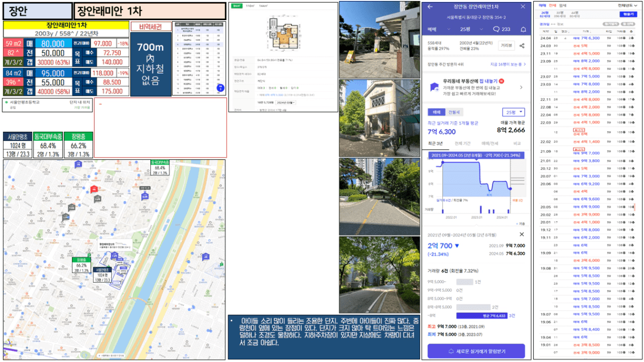Image resolution: width=644 pixels, height=362 pixels.
Task: Switch to the 비교 tab
Action: [517, 143]
